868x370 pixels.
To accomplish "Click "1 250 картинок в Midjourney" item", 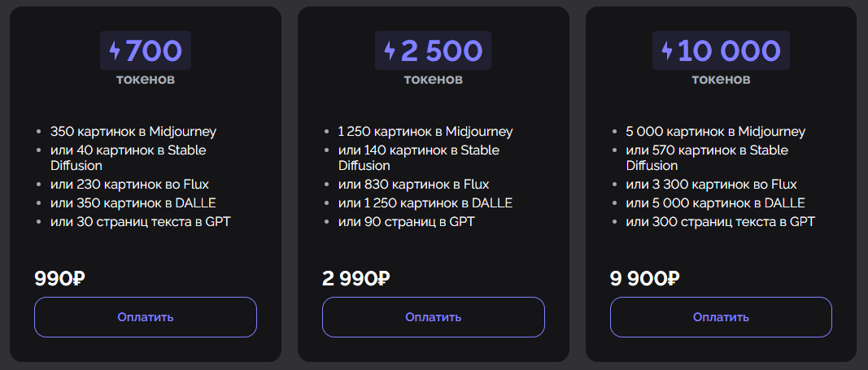I will 425,132.
